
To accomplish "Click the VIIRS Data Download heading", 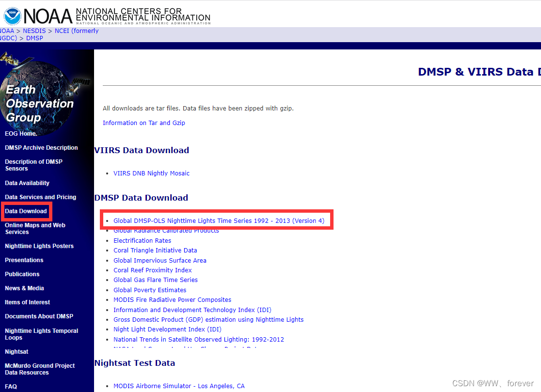I will click(142, 150).
